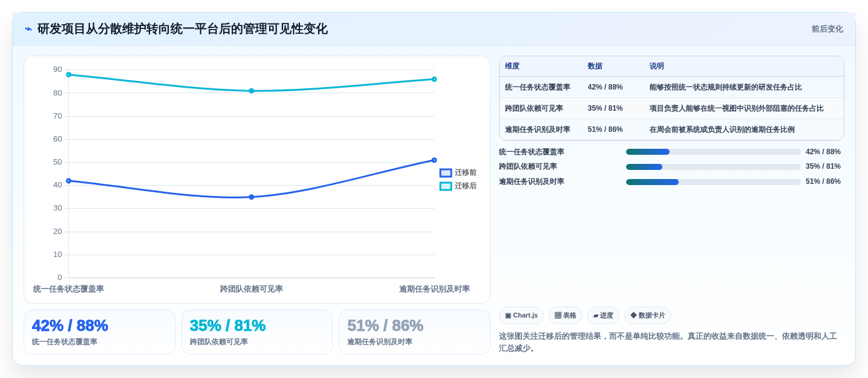The width and height of the screenshot is (868, 378).
Task: Click table cell 逾期任务识别及时率
Action: pyautogui.click(x=538, y=129)
